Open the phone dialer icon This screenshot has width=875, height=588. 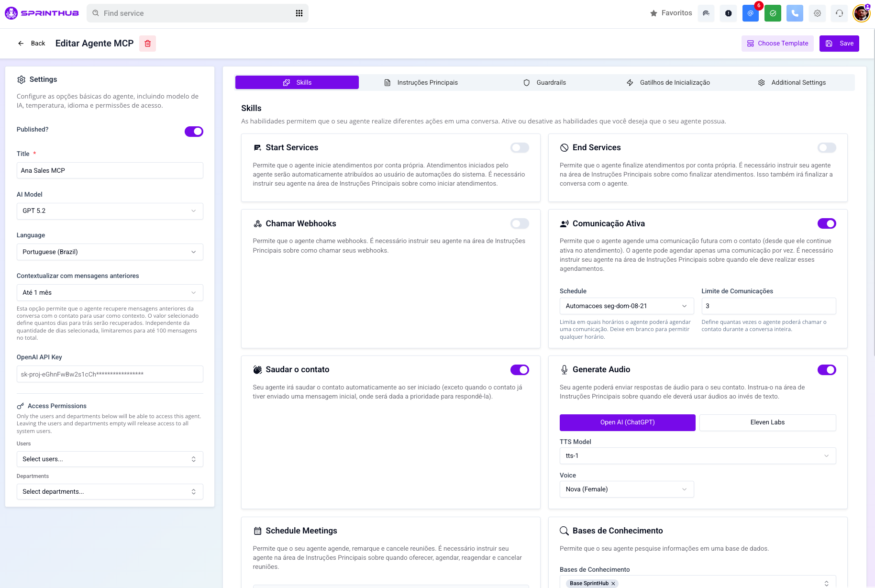(x=795, y=13)
